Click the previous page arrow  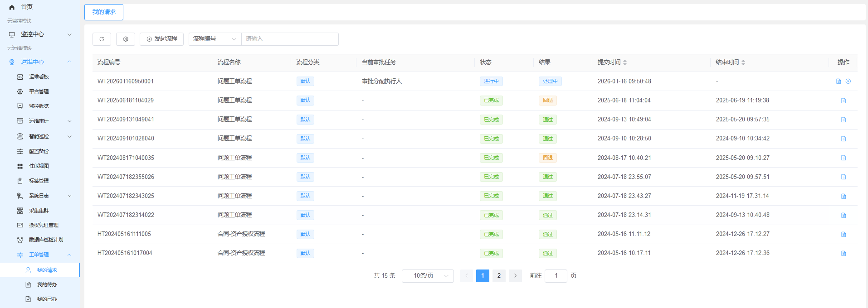466,276
